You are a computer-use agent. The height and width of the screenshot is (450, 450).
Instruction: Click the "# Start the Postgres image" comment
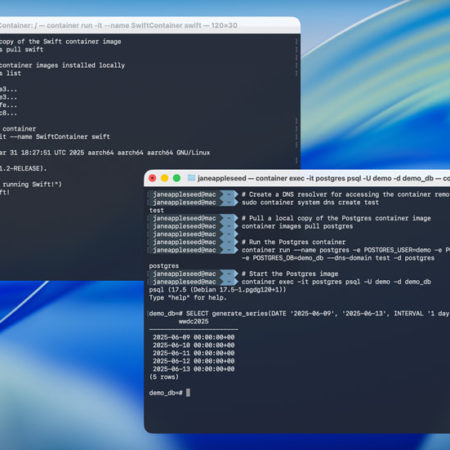coord(290,274)
